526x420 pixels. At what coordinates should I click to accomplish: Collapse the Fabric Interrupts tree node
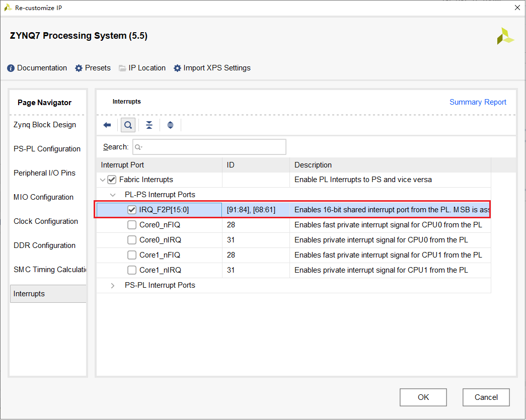(x=103, y=180)
